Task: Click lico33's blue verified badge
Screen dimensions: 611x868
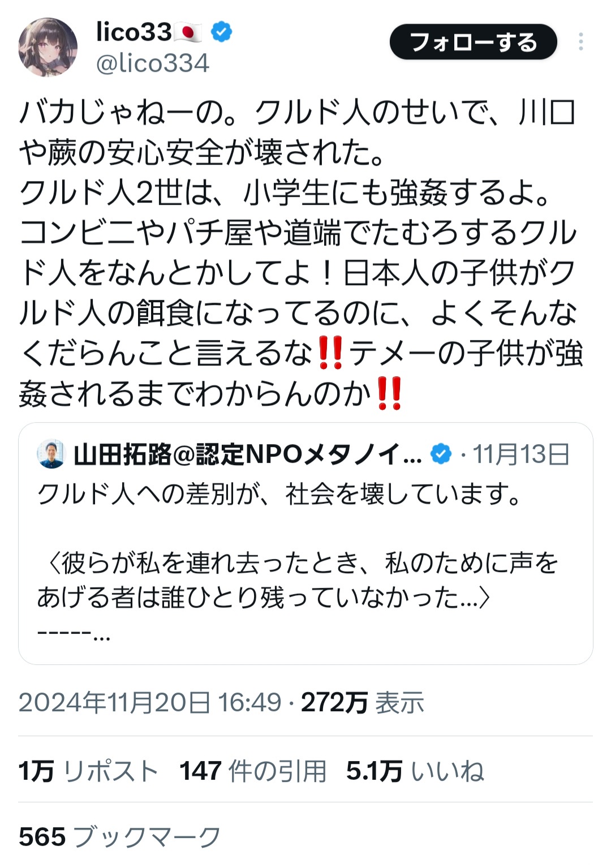Action: point(221,32)
